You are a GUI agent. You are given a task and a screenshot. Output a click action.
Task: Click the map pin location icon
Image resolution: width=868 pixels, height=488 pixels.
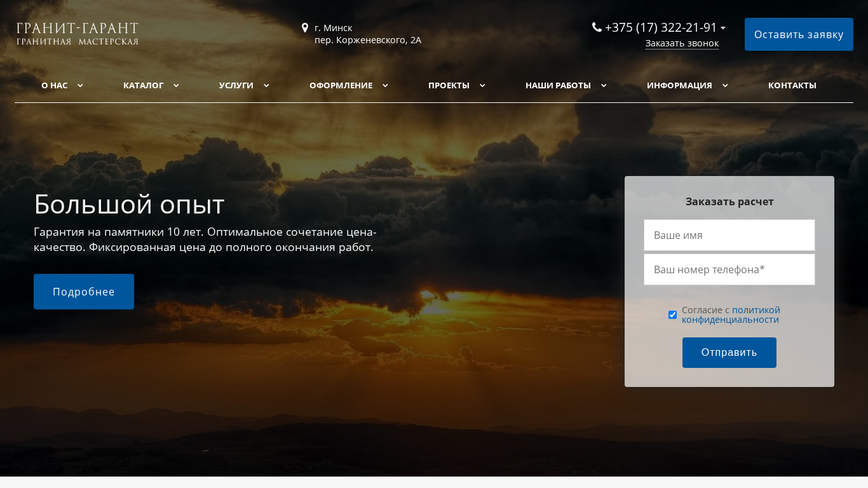click(305, 28)
